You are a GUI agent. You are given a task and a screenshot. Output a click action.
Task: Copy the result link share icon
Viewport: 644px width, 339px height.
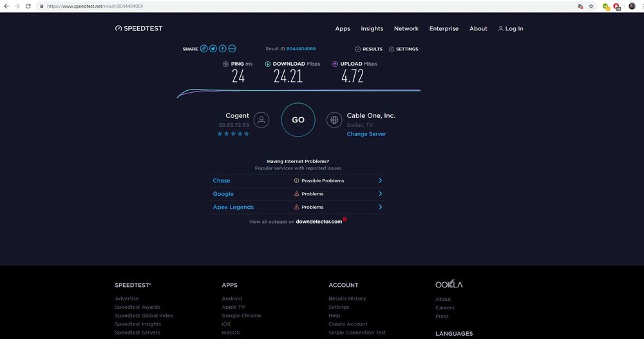[x=204, y=48]
